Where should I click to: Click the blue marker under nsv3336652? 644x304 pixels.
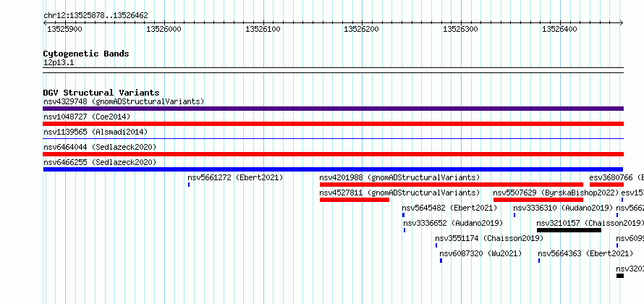pyautogui.click(x=404, y=230)
